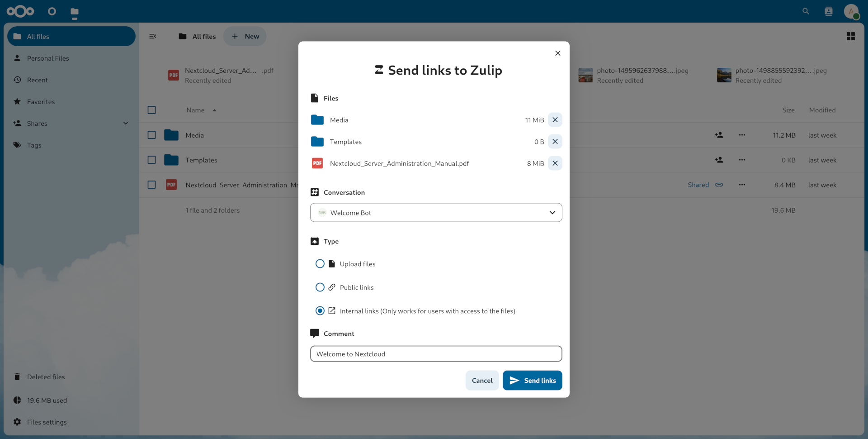Click '1 file and 2 folders' summary

(x=212, y=210)
